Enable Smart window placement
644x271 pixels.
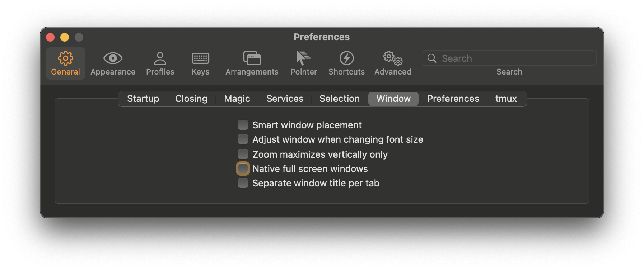coord(243,124)
